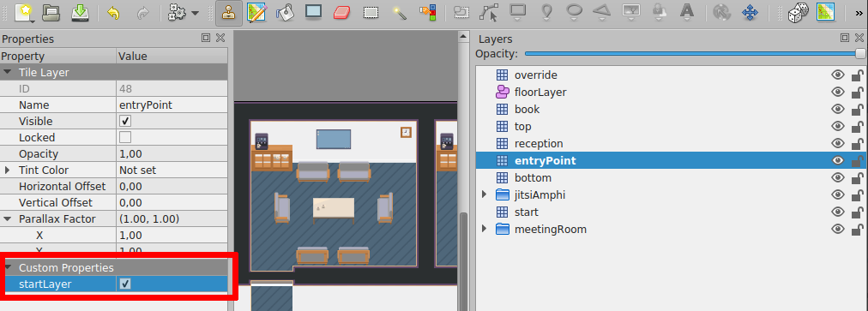
Task: Expand the jitsiAmphi group layer
Action: click(x=485, y=194)
